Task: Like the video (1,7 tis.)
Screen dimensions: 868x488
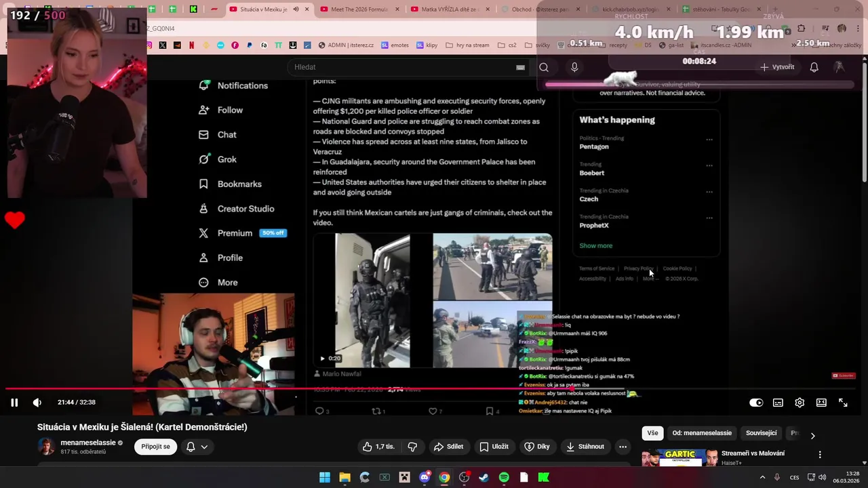Action: (378, 447)
